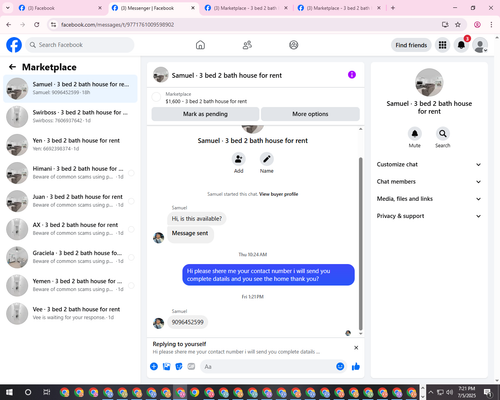Open Task View on the taskbar
This screenshot has width=500, height=400.
click(x=47, y=392)
